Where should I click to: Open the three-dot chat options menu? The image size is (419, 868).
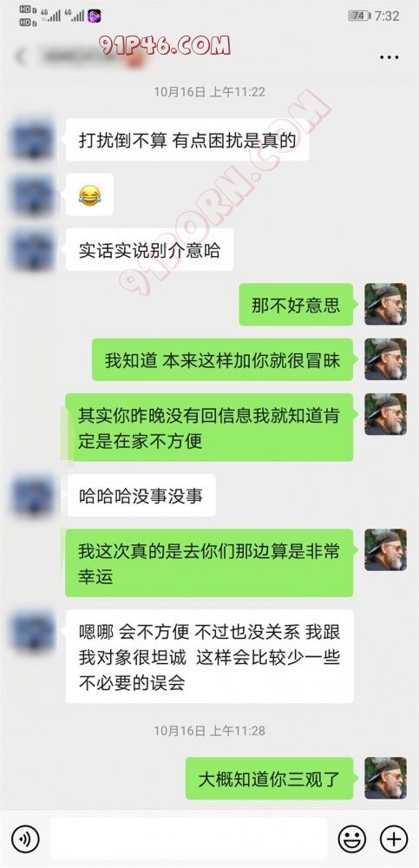tap(390, 57)
